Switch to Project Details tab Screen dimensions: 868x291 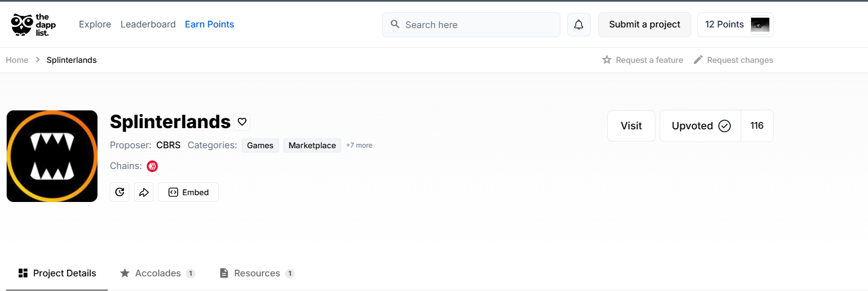tap(57, 273)
